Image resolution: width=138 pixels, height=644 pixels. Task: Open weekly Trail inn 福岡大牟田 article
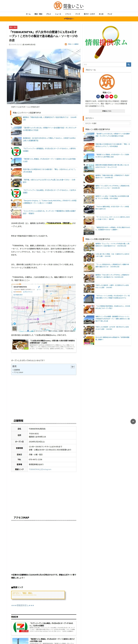(112, 208)
